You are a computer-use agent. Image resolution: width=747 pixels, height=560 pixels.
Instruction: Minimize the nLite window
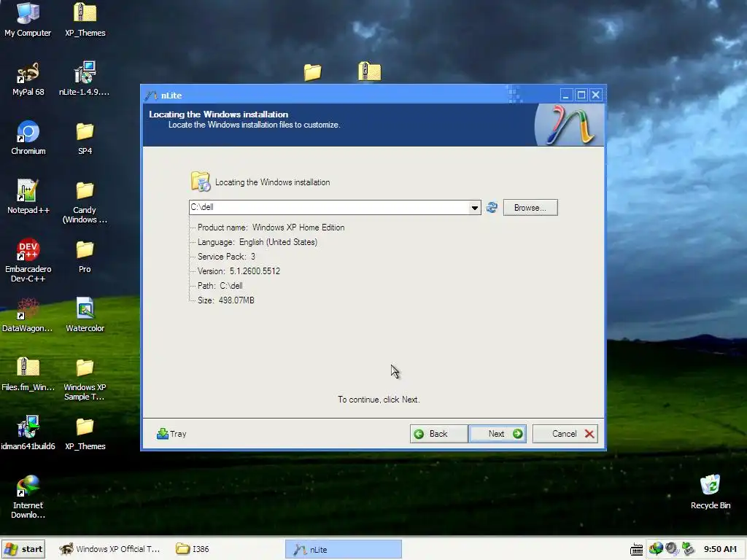point(566,95)
